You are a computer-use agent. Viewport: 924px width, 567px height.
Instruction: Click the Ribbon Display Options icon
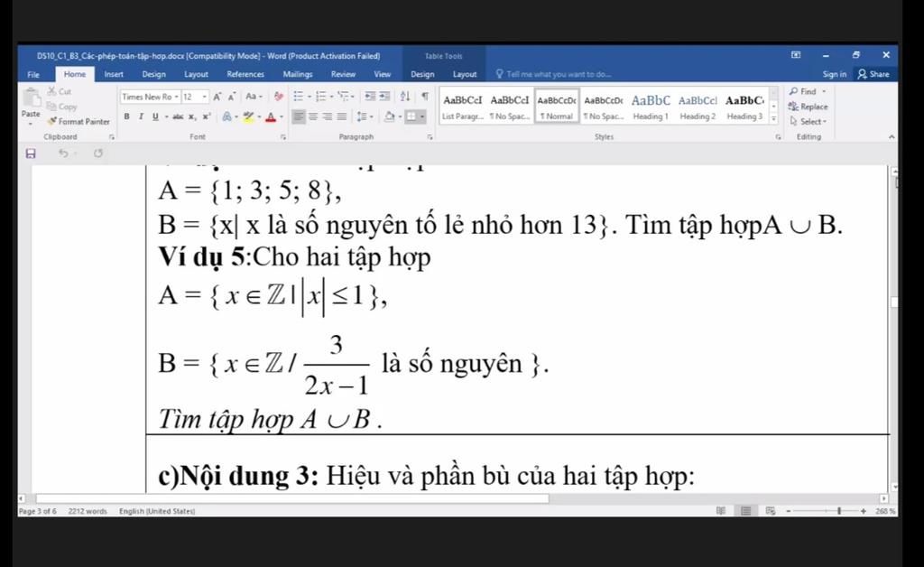click(x=796, y=55)
